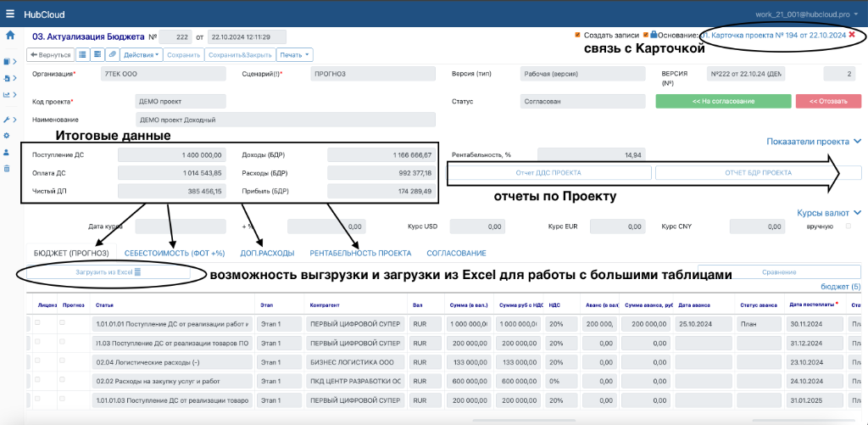Click the Дата курса input field
The width and height of the screenshot is (868, 425).
click(181, 226)
